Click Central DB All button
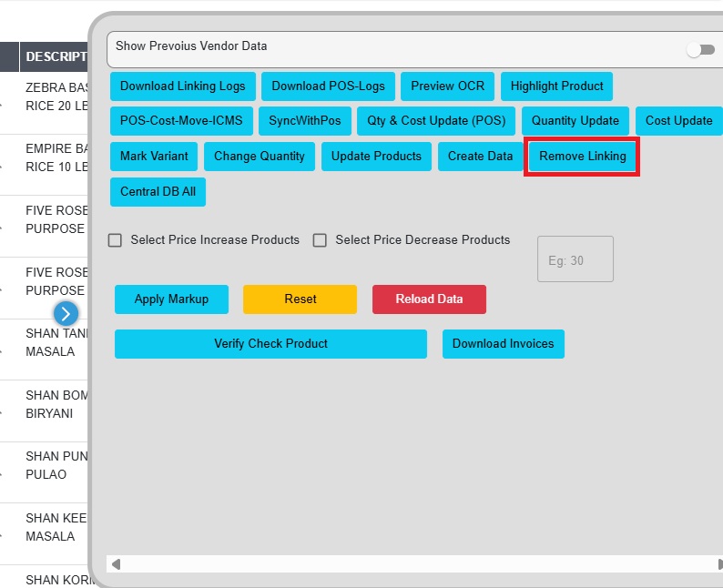This screenshot has height=588, width=723. 158,192
